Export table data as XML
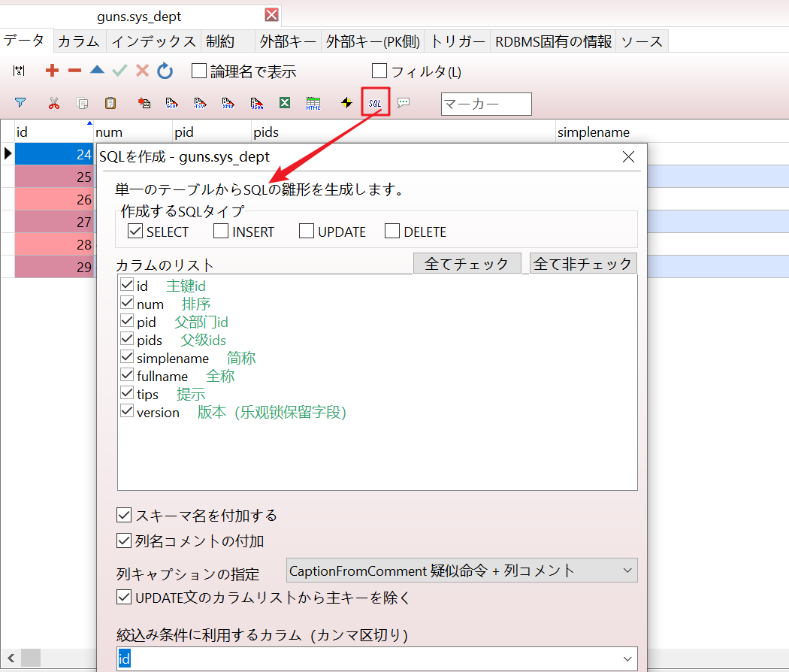 (226, 103)
